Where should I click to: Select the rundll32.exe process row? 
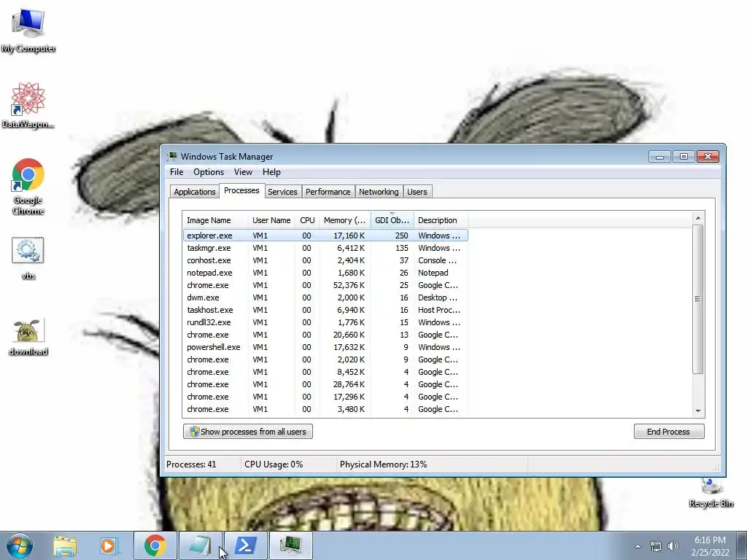325,322
